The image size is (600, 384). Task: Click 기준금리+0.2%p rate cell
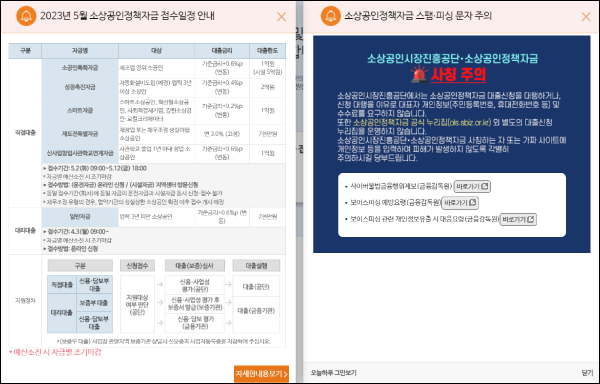(x=222, y=111)
